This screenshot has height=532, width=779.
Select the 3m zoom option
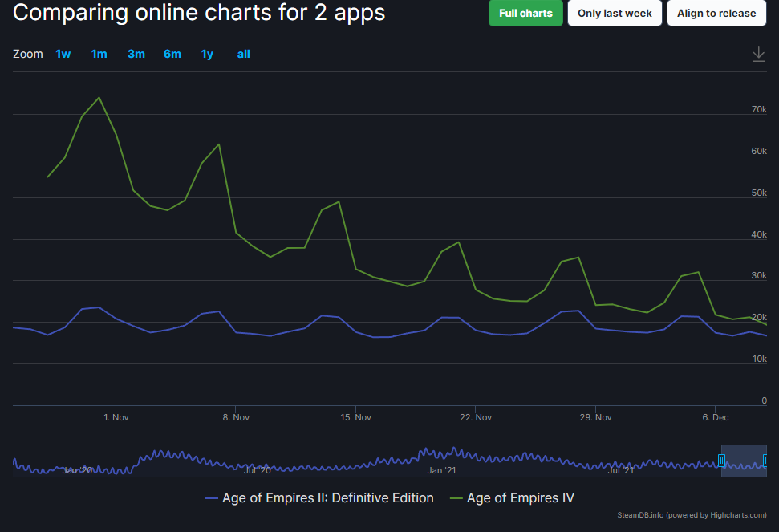[x=136, y=54]
